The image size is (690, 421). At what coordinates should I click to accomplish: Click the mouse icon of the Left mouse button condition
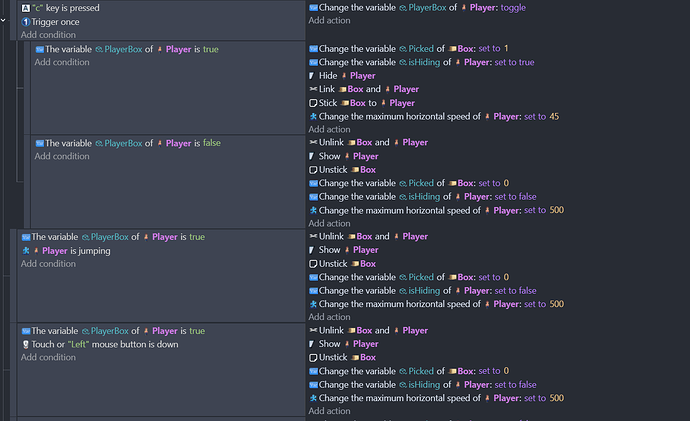point(25,344)
